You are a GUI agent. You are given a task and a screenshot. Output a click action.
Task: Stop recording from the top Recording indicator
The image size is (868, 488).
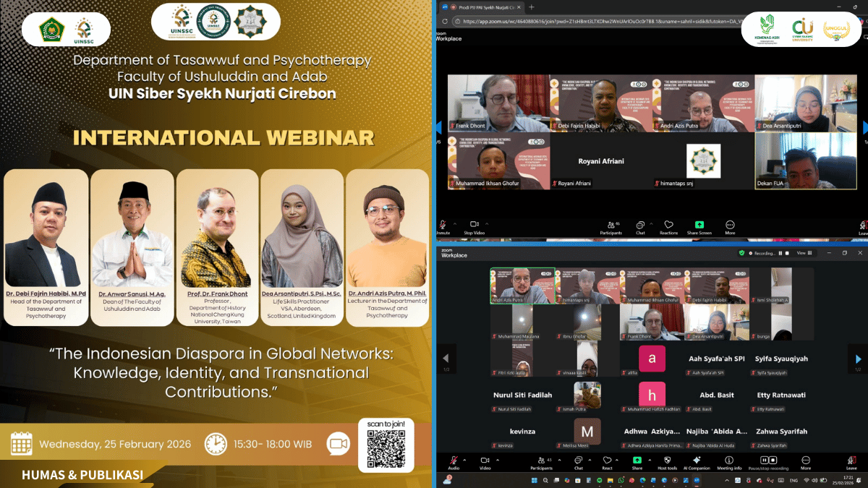[787, 253]
